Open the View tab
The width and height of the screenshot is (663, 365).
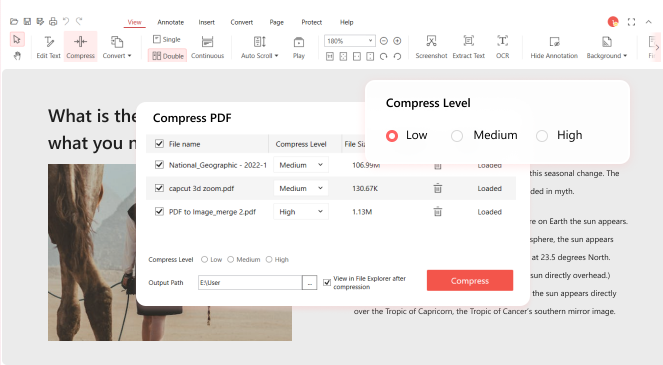(134, 22)
